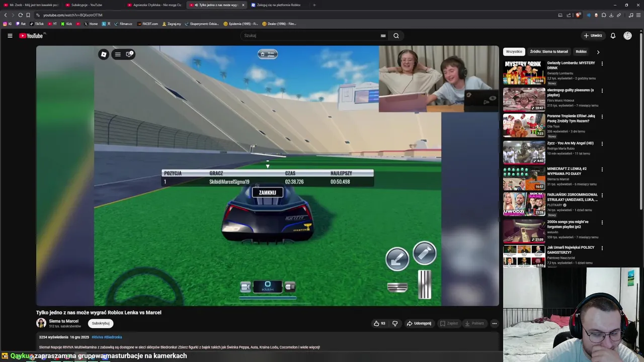Open the browser extensions puzzle icon
The width and height of the screenshot is (644, 362).
point(604,15)
